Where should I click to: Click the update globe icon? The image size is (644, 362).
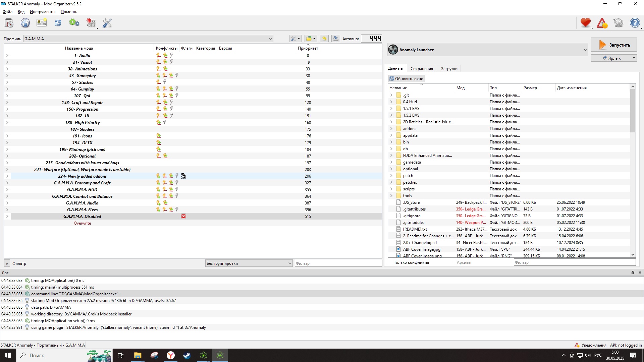coord(618,23)
